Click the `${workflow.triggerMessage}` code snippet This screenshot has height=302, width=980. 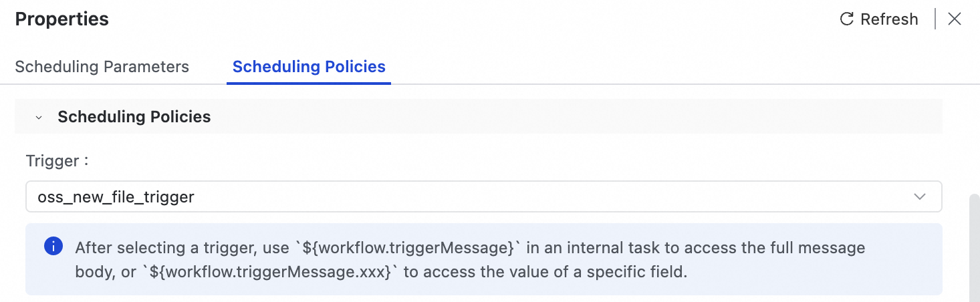tap(408, 248)
